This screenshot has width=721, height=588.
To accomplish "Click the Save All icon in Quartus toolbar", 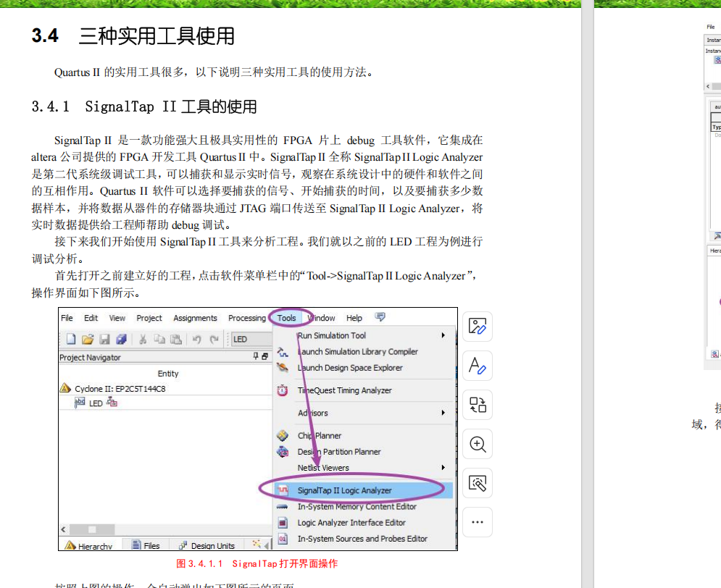I will (x=122, y=339).
